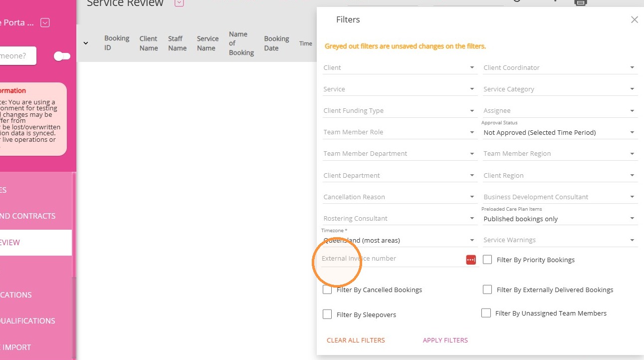The image size is (644, 360).
Task: Toggle the switch beside the sidebar search box
Action: coord(62,56)
